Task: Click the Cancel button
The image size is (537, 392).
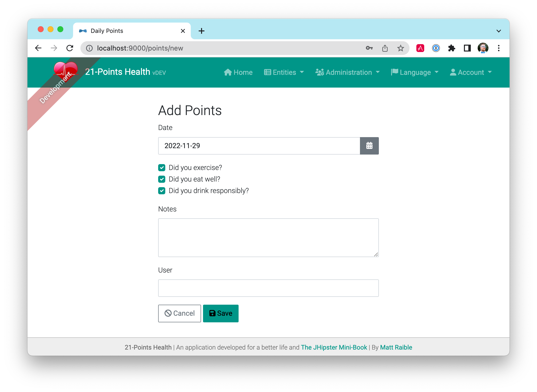Action: (x=179, y=313)
